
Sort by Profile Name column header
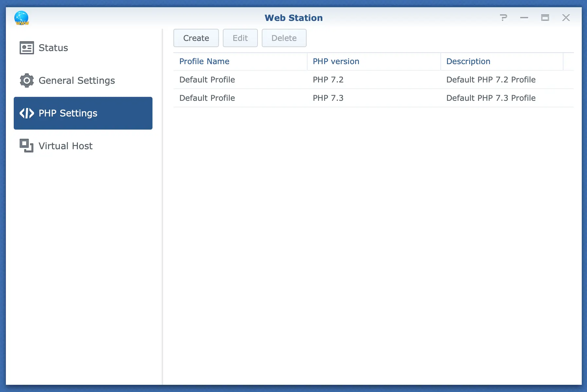(240, 62)
